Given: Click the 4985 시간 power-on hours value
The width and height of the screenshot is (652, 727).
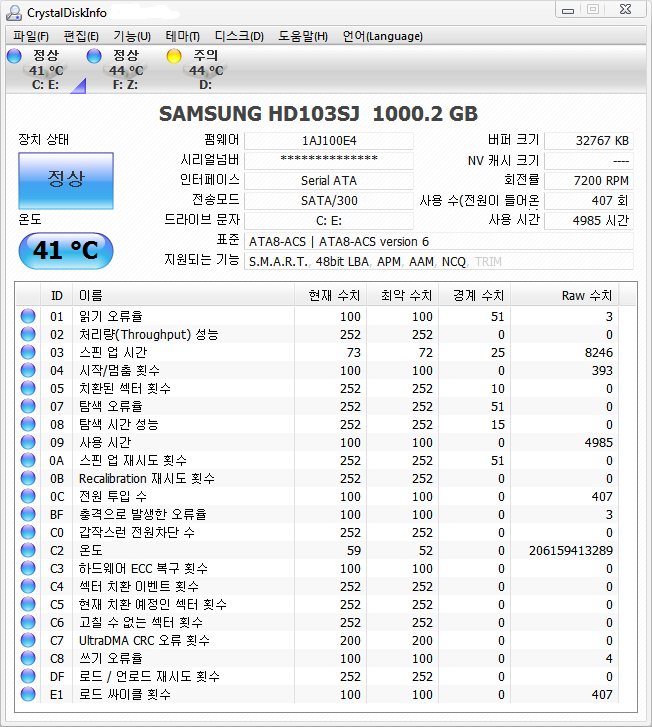Looking at the screenshot, I should (588, 221).
